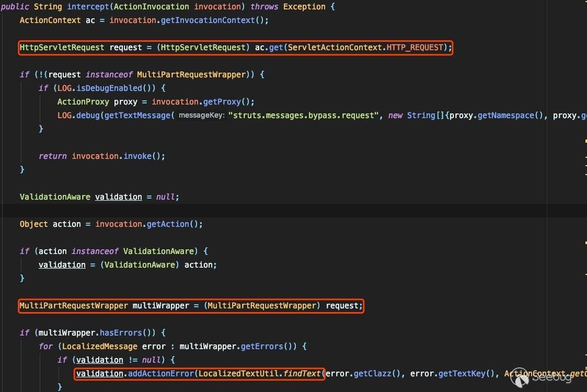Click the addActionError method call

tap(161, 373)
